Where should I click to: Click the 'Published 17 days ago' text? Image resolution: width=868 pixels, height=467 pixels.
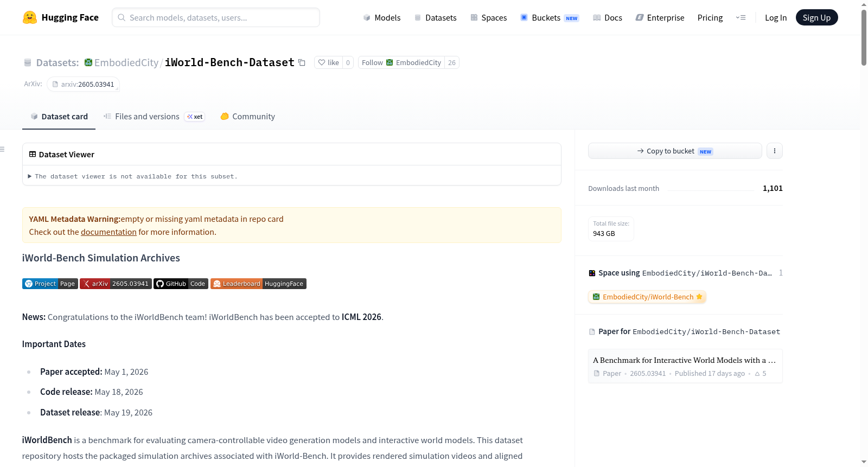(x=710, y=374)
